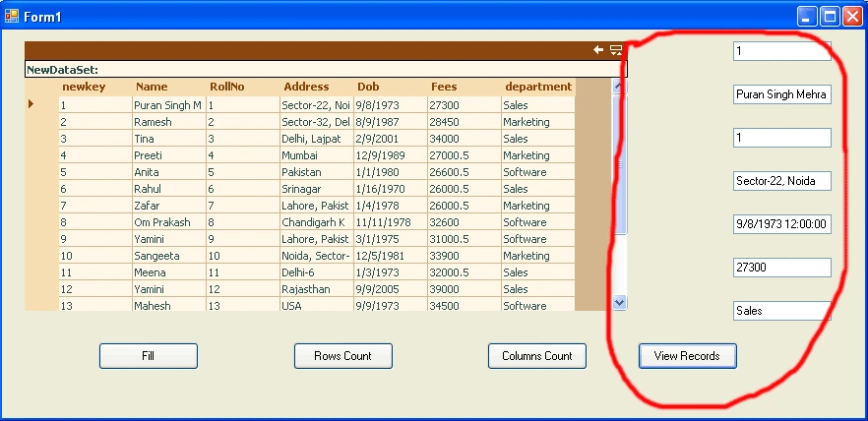Click the Address cell 'Delhi, Lajpat'

317,139
